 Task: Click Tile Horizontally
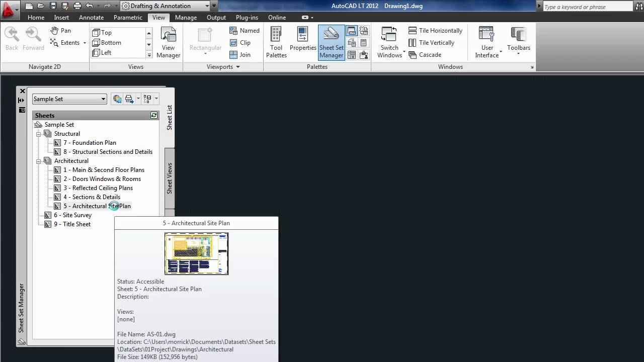[x=435, y=31]
